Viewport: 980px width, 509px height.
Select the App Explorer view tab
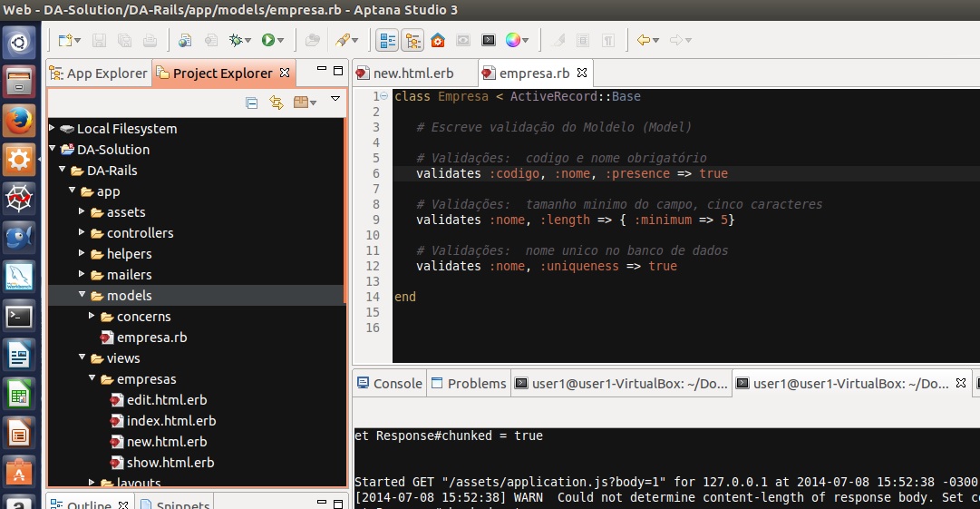106,73
